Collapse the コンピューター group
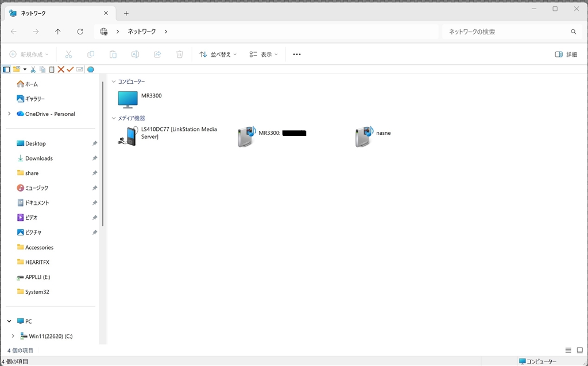The height and width of the screenshot is (366, 588). tap(114, 81)
